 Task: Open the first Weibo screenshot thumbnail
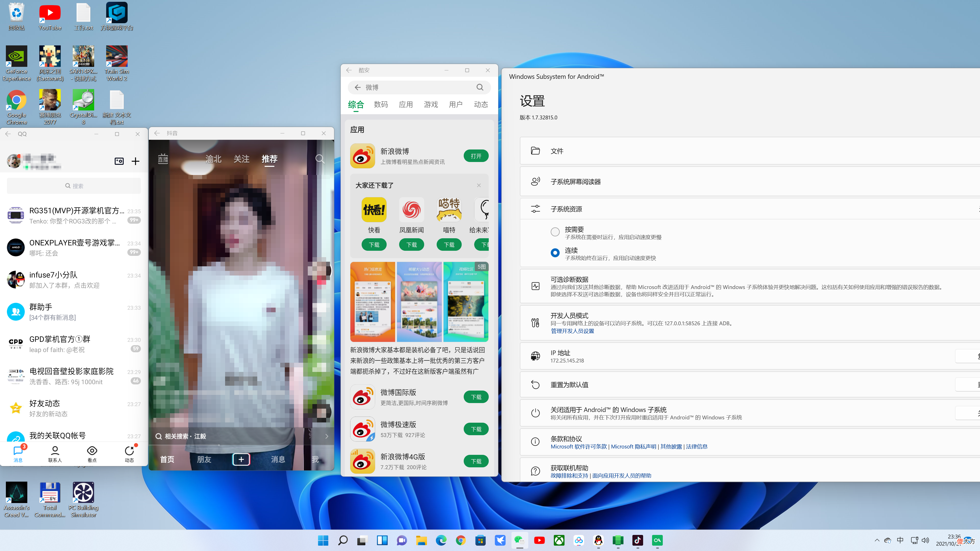372,302
